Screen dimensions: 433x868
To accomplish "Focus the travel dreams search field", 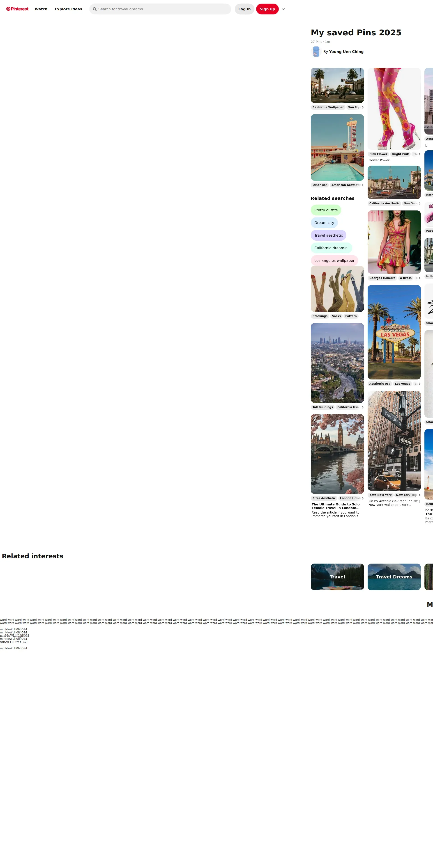I will click(162, 9).
